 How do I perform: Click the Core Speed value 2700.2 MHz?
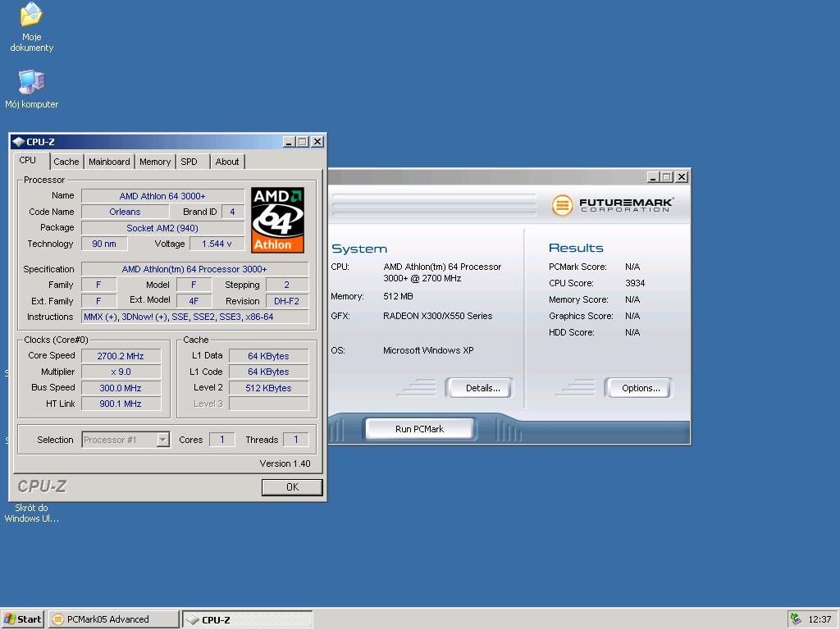pos(121,356)
